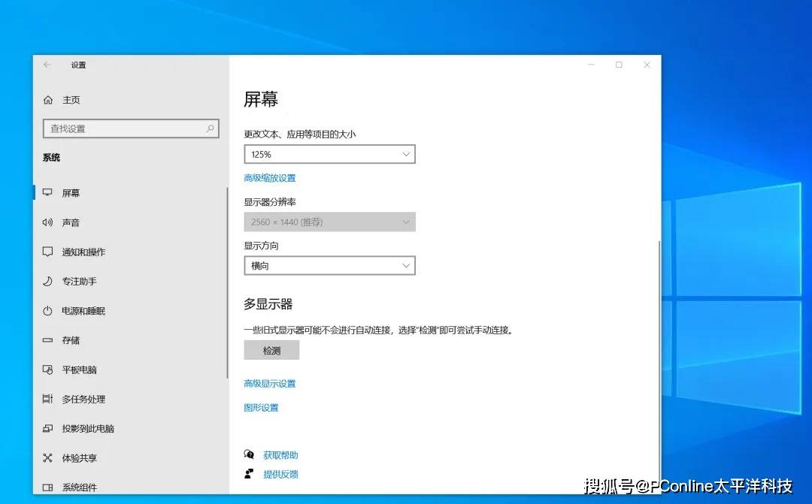Click the moon icon beside 专注助手
Screen dimensions: 812x504
click(x=47, y=282)
